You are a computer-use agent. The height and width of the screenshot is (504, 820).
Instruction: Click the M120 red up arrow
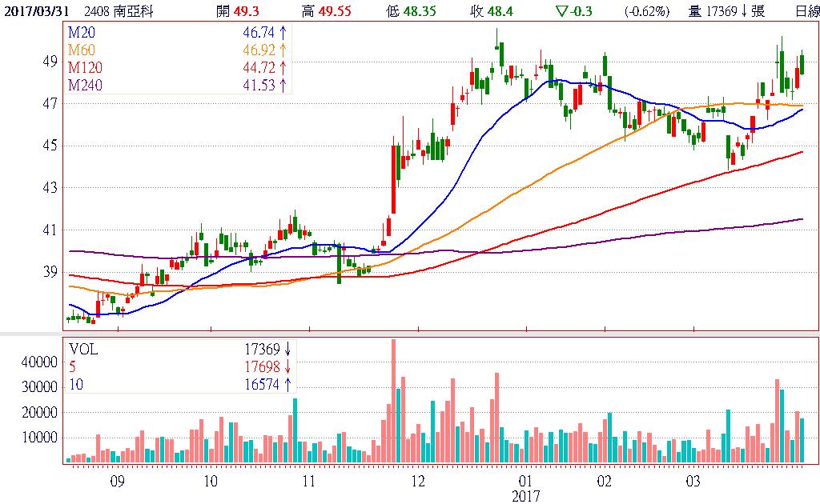tap(283, 66)
